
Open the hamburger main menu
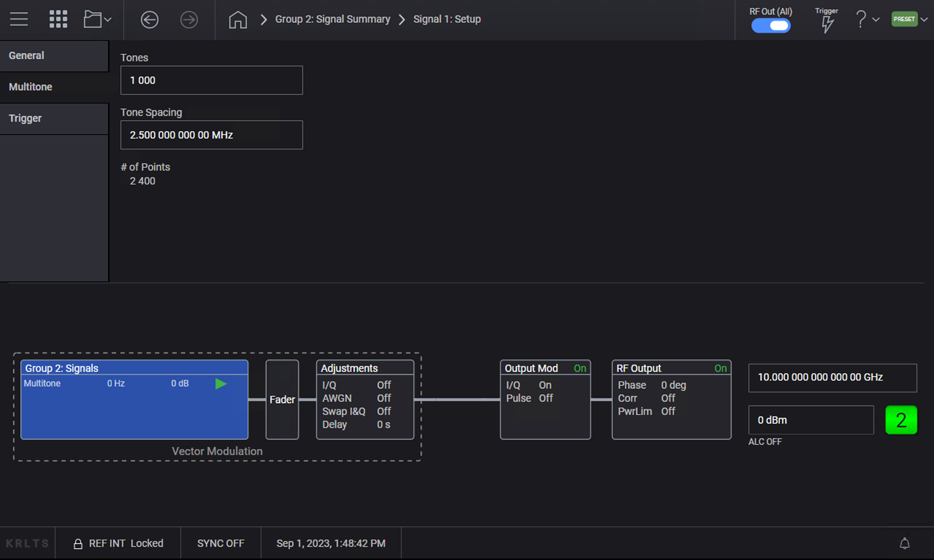click(x=19, y=19)
